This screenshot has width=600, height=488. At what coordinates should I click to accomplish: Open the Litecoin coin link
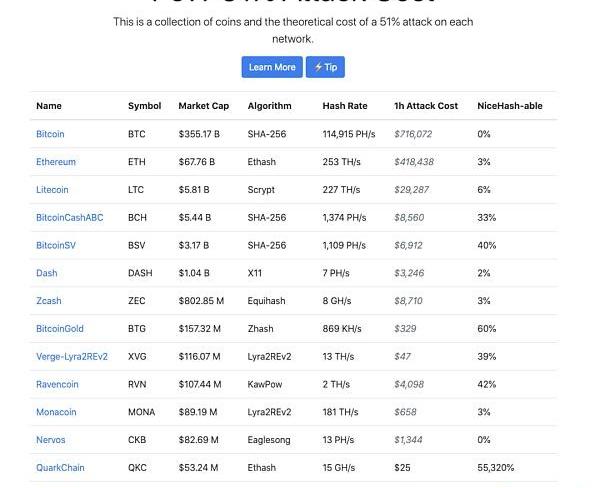coord(52,190)
